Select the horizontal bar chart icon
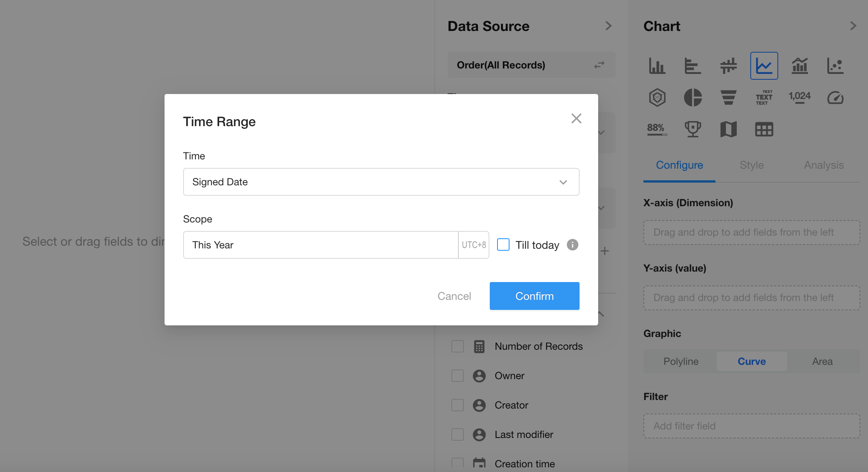The width and height of the screenshot is (868, 472). (693, 66)
